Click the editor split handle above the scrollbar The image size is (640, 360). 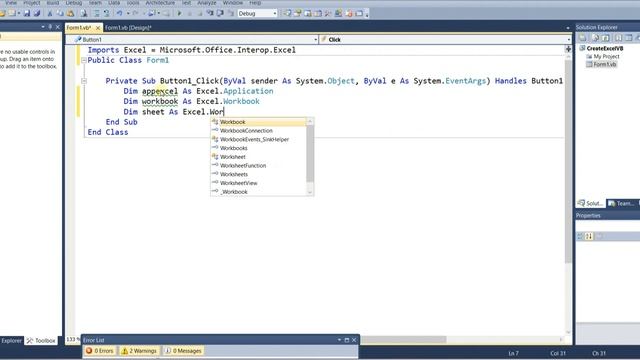tap(568, 49)
